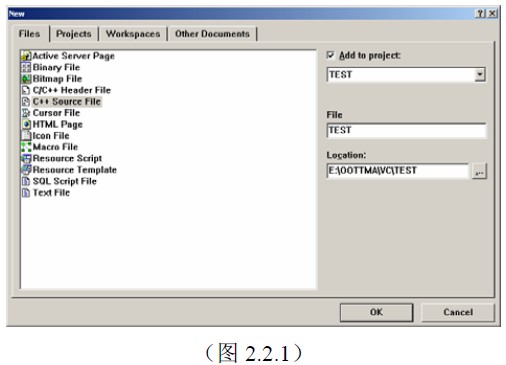The image size is (506, 365).
Task: Confirm with the OK button
Action: 376,312
